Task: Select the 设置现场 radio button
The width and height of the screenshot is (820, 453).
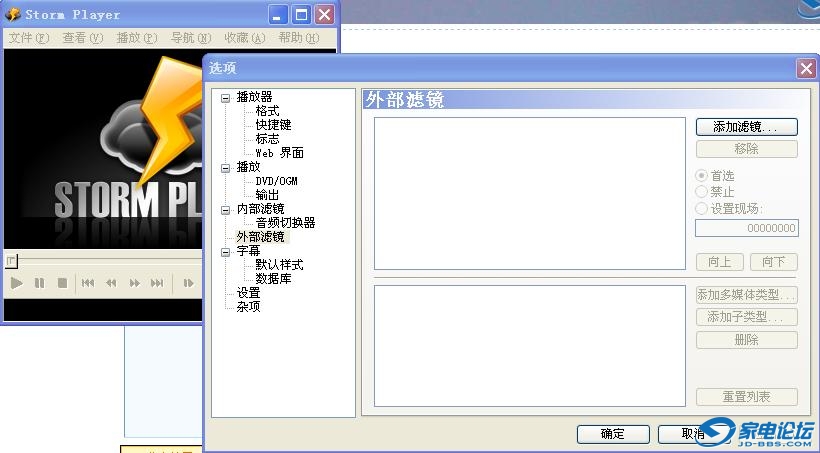Action: 701,209
